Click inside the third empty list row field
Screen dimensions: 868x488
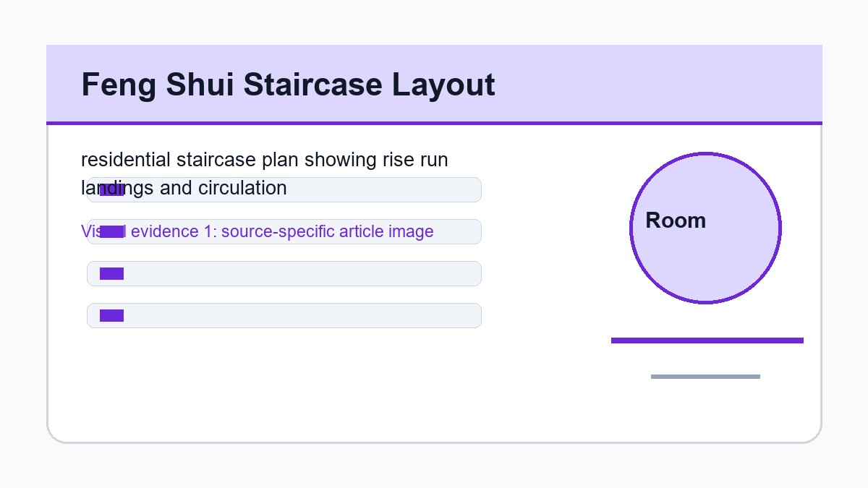(x=284, y=273)
